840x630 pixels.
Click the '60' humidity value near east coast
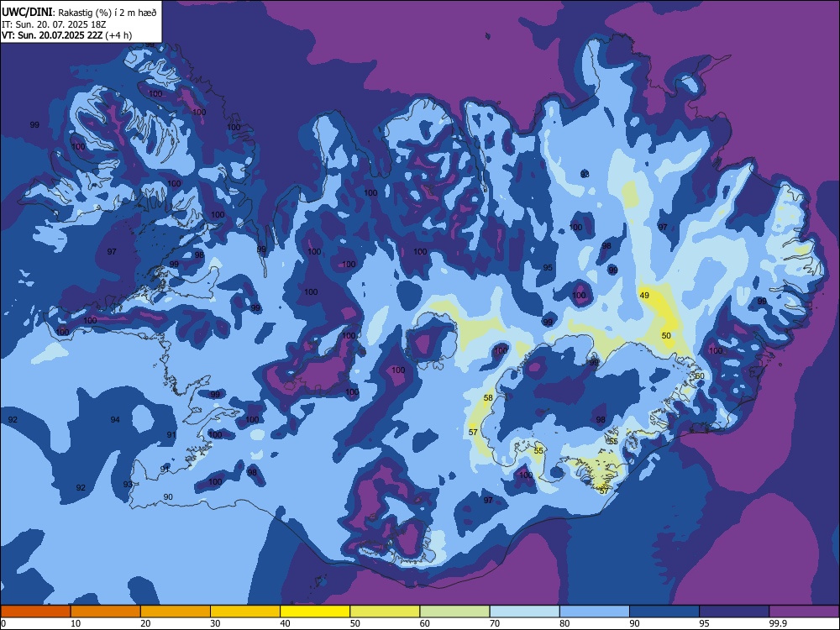[x=700, y=376]
